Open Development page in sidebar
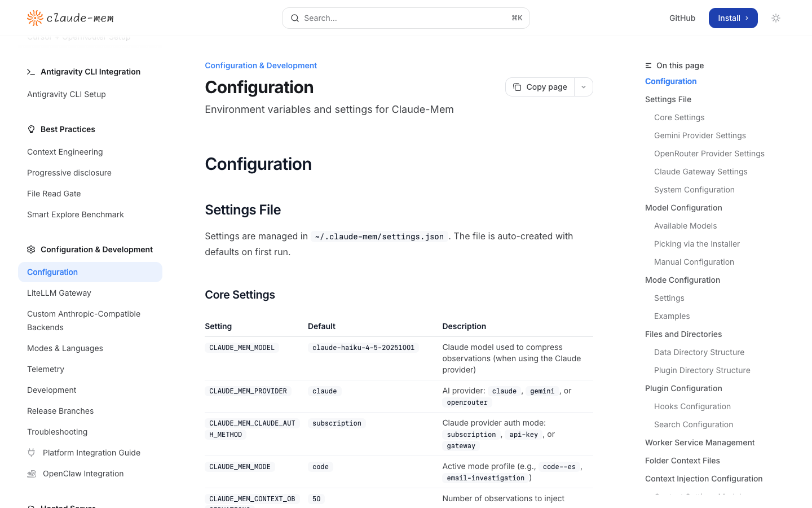Viewport: 812px width, 508px height. pos(52,390)
